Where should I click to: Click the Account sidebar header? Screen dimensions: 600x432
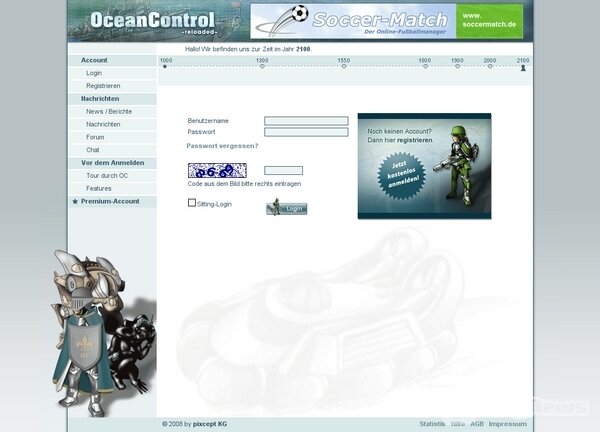pyautogui.click(x=94, y=60)
